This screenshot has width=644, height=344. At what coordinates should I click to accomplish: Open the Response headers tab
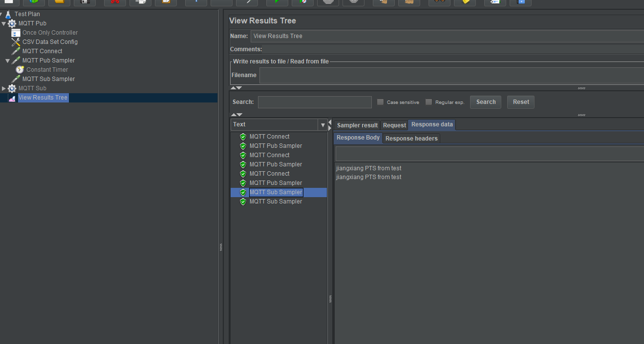click(411, 139)
